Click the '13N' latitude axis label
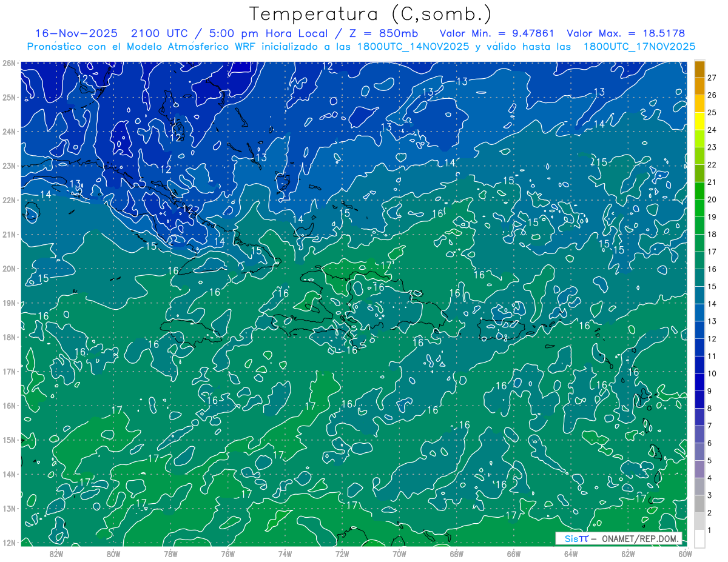The width and height of the screenshot is (728, 562). click(8, 509)
